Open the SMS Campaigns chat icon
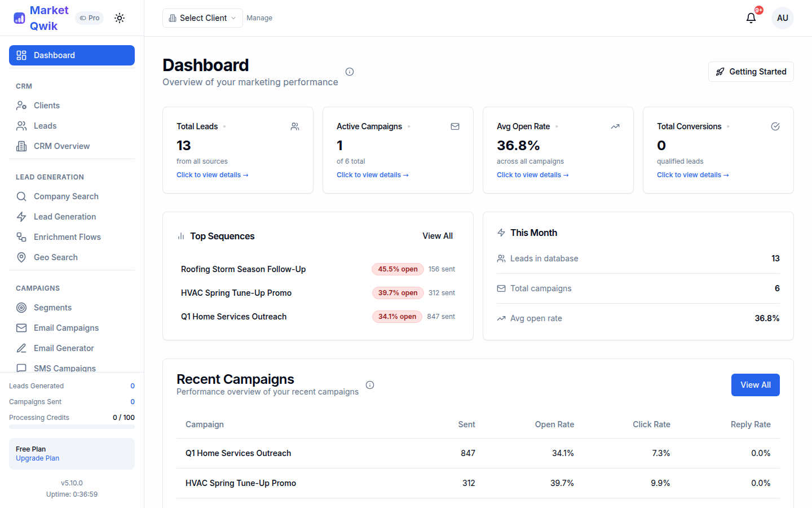The width and height of the screenshot is (812, 508). click(21, 368)
